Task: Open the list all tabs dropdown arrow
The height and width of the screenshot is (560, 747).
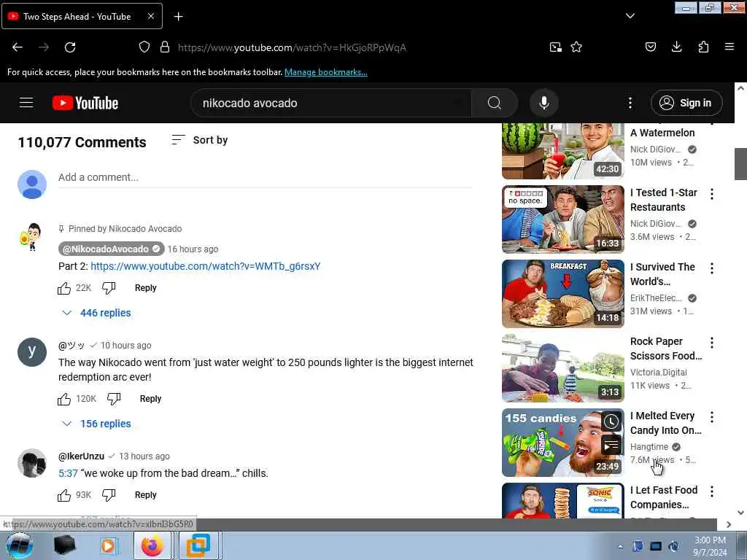Action: (630, 16)
